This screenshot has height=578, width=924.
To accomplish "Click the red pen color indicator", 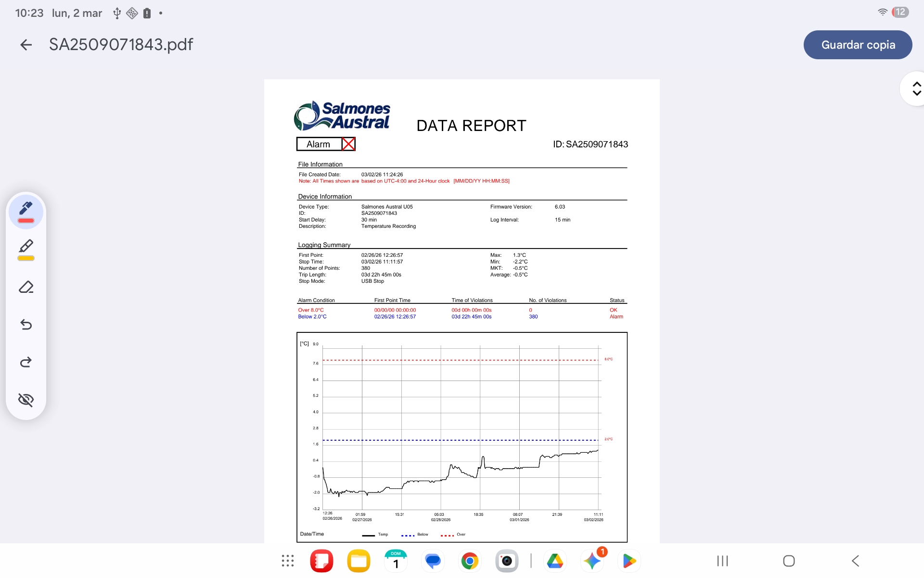I will pos(26,221).
